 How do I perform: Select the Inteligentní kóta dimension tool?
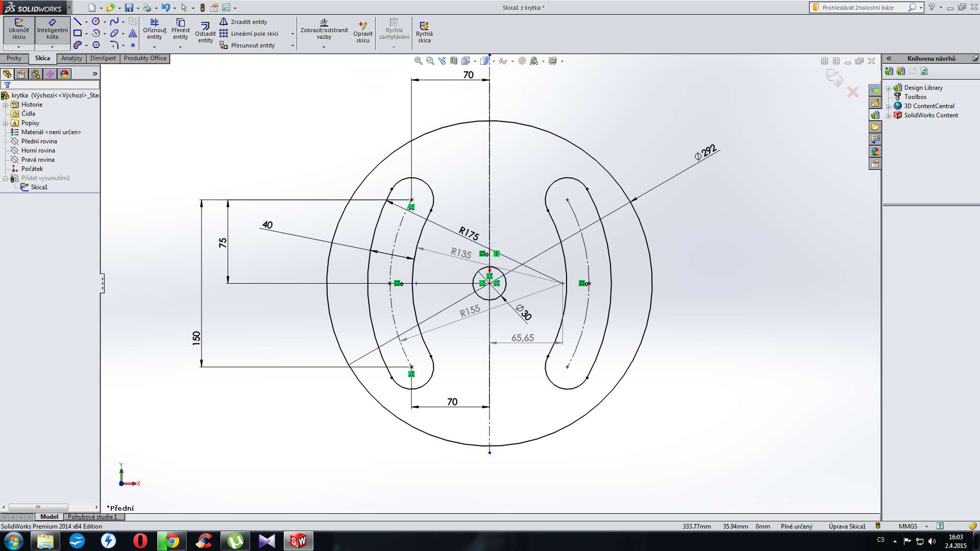click(x=52, y=29)
